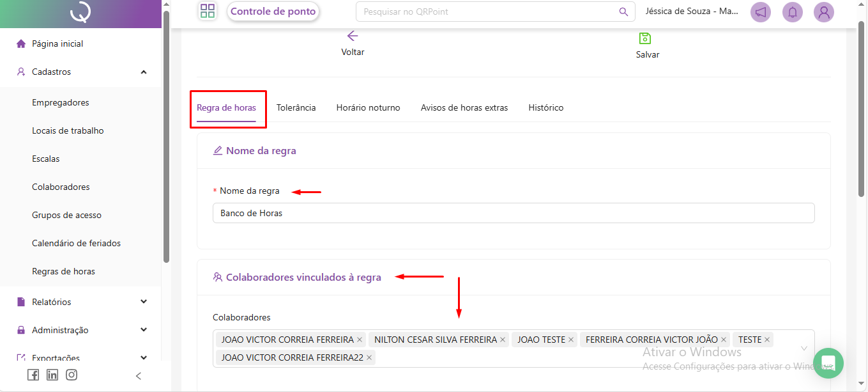Expand the Relatórios menu section
Viewport: 868px width, 392px height.
click(144, 302)
